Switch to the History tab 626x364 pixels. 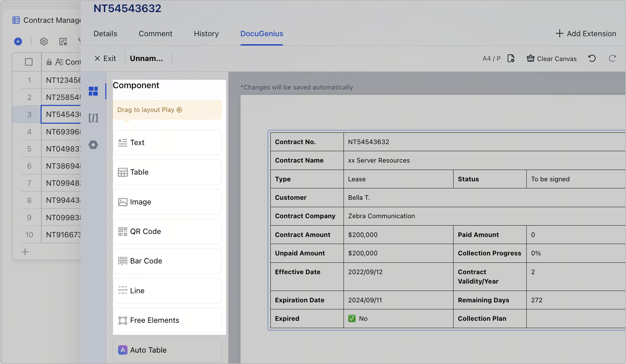click(206, 34)
